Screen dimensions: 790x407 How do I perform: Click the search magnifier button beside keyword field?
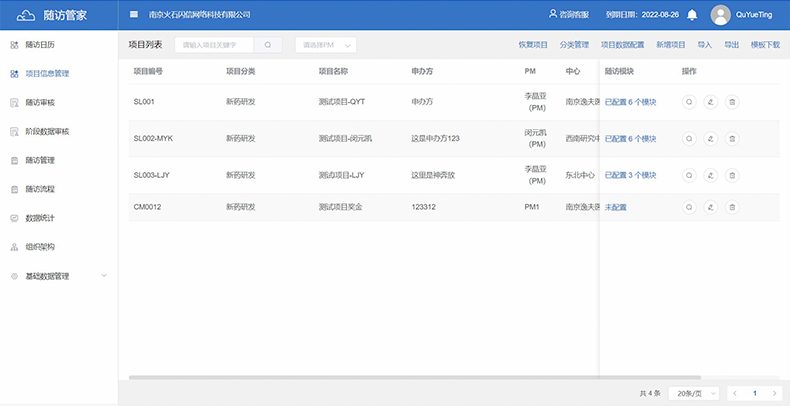coord(268,45)
